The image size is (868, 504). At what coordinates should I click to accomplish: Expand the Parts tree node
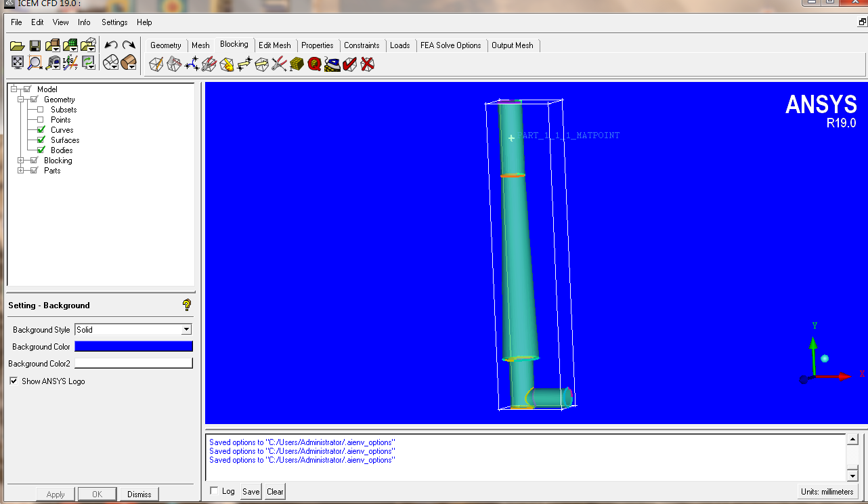click(x=21, y=171)
